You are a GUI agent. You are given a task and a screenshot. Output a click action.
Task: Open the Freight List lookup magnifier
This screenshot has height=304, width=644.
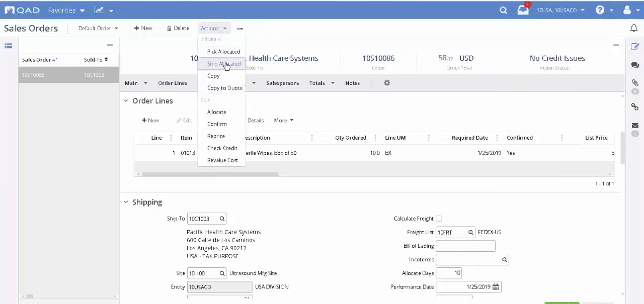pos(471,233)
